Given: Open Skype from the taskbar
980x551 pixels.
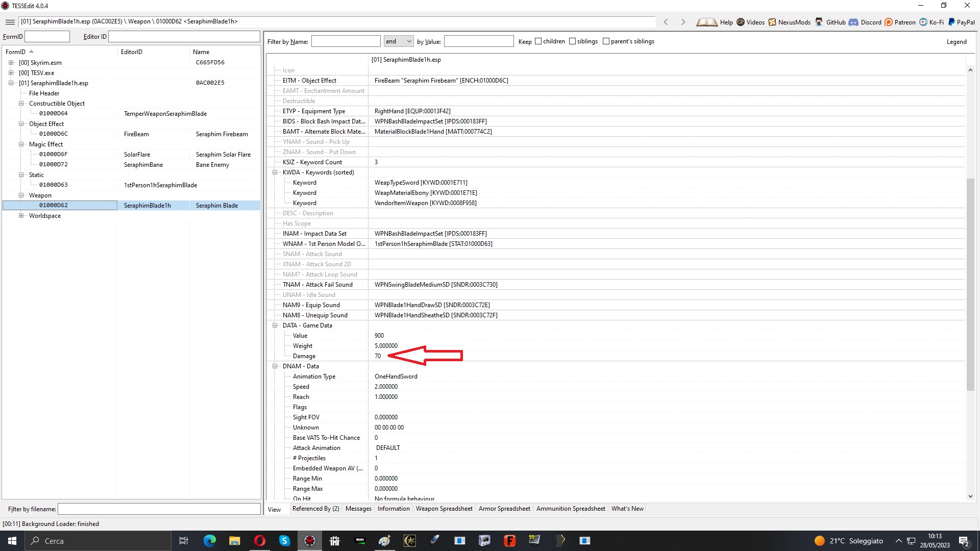Looking at the screenshot, I should tap(284, 541).
